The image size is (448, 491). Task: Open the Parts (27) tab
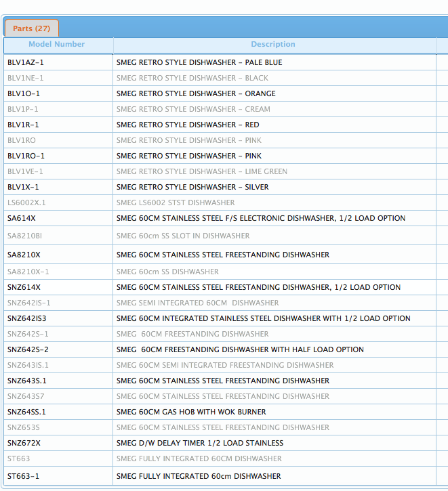coord(32,28)
